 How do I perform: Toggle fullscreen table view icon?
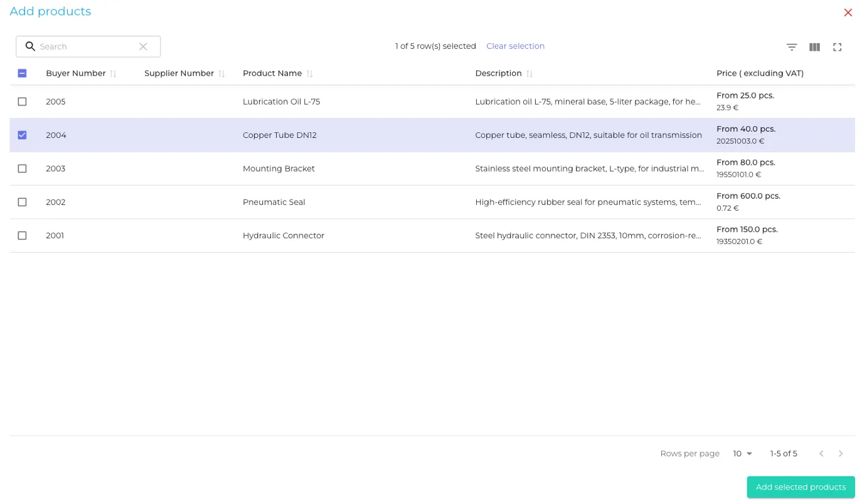point(837,47)
